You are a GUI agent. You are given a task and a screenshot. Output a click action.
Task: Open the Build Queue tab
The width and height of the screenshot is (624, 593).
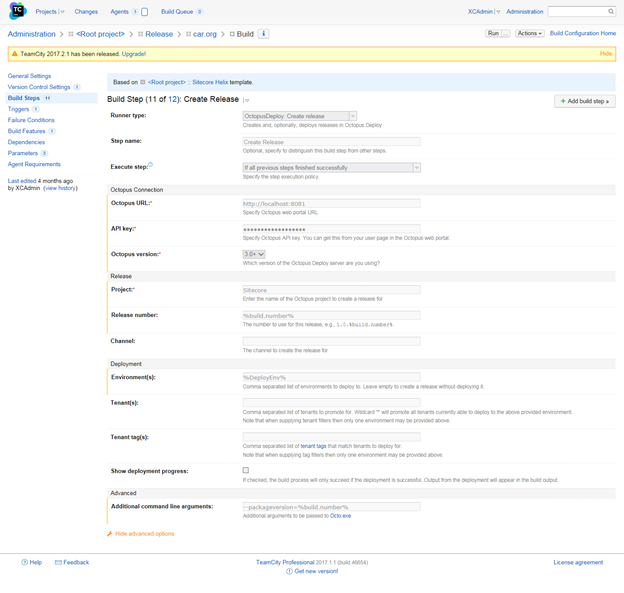click(177, 12)
